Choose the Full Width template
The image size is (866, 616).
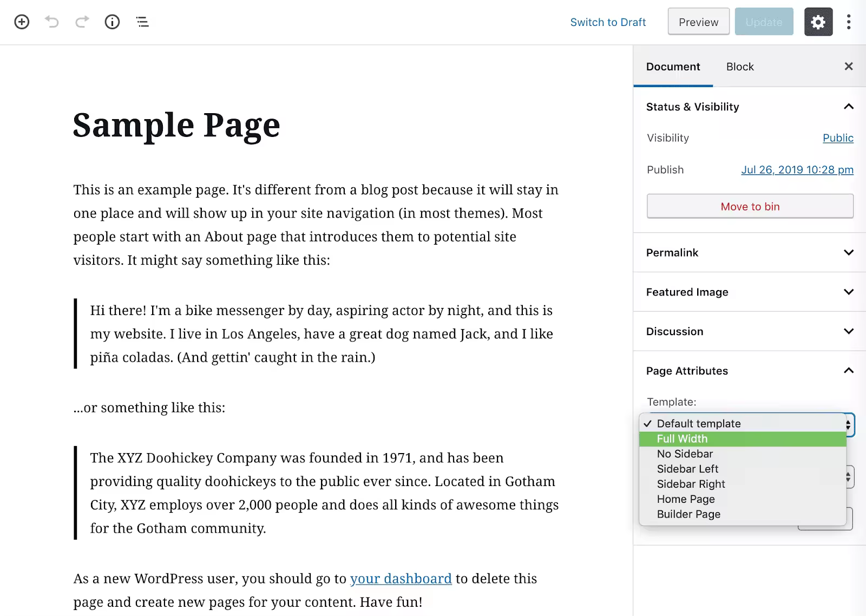point(743,439)
